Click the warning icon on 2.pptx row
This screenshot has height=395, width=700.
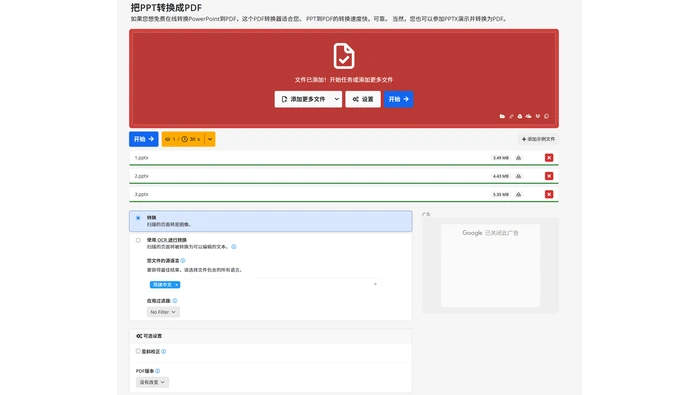click(x=518, y=176)
